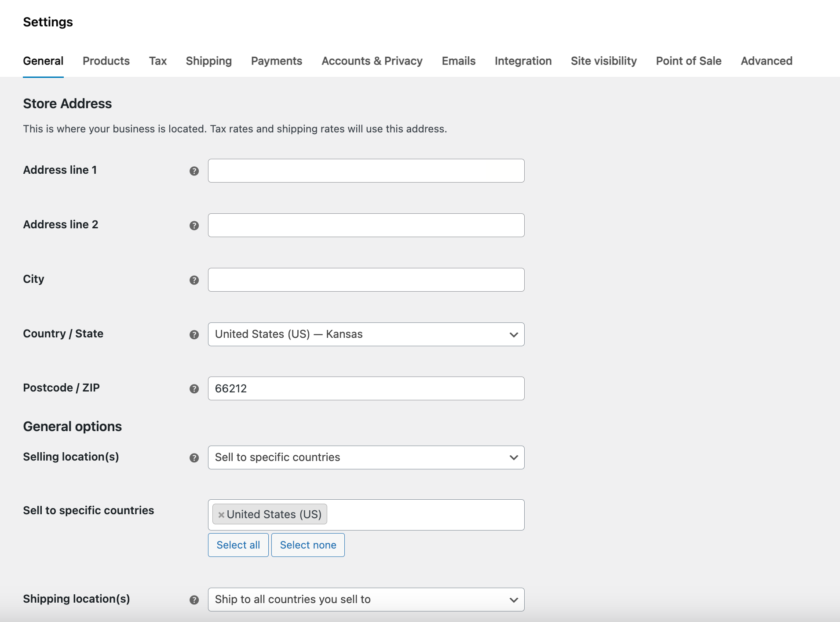Click the help icon beside Address line 2
This screenshot has width=840, height=622.
[194, 226]
